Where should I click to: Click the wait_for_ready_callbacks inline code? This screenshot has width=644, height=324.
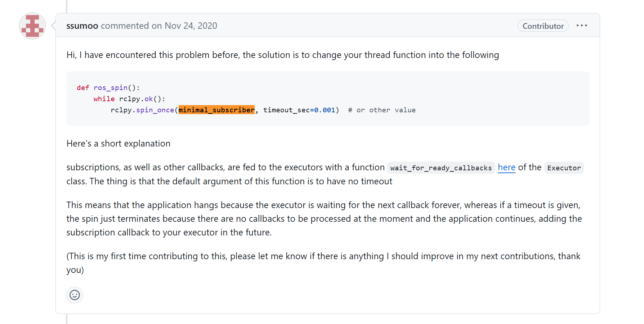coord(440,168)
